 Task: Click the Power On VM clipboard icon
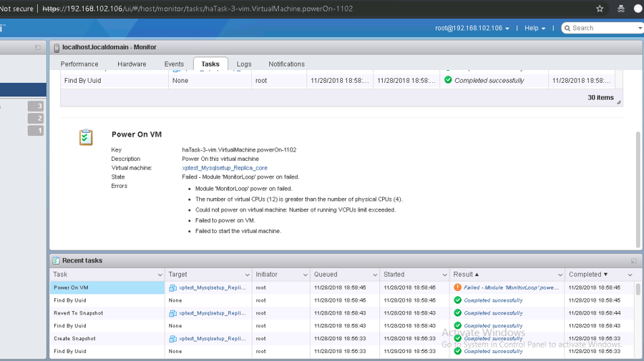[86, 137]
